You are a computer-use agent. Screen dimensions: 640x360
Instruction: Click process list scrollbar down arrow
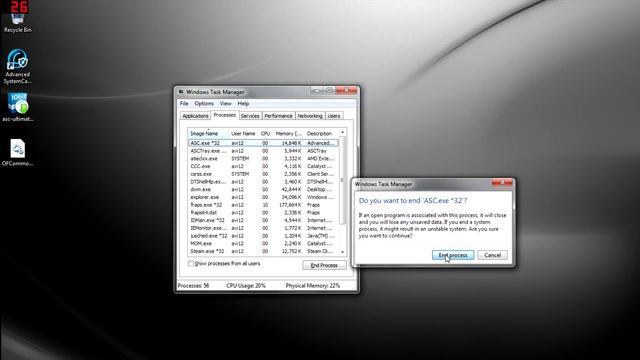(342, 252)
